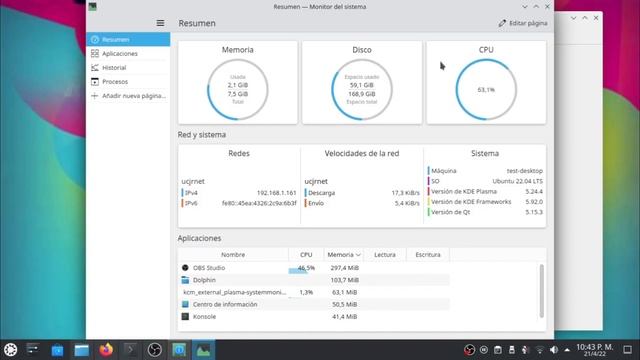Open the volume control tray icon
This screenshot has width=640, height=360.
coord(553,350)
